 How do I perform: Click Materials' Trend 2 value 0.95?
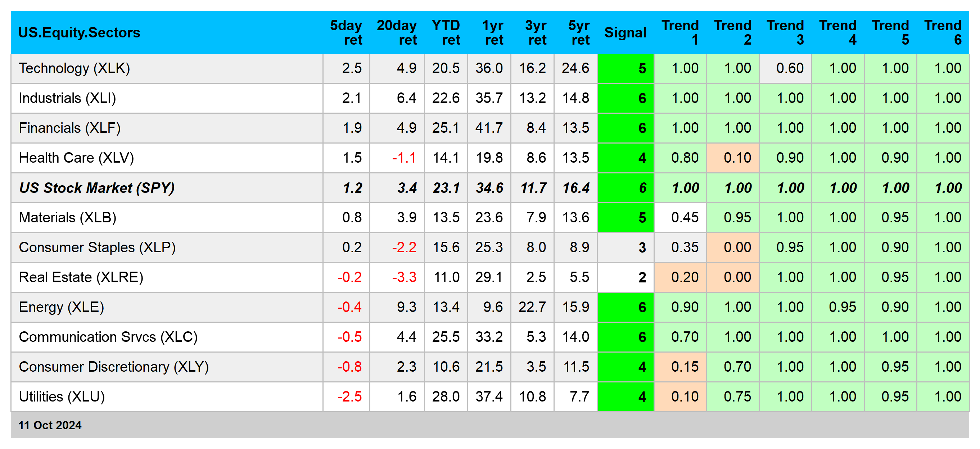pos(733,217)
